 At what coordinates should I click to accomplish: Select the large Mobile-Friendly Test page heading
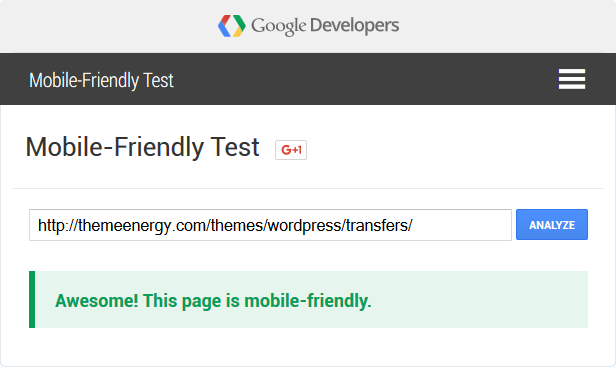[x=142, y=147]
